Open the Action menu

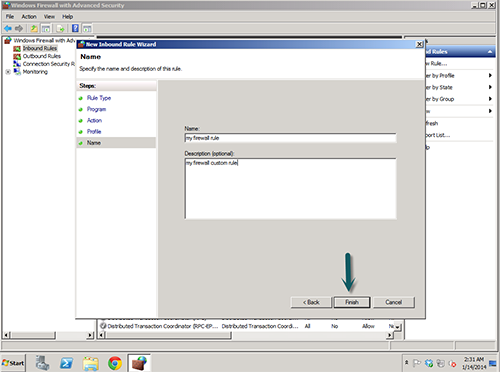(29, 16)
